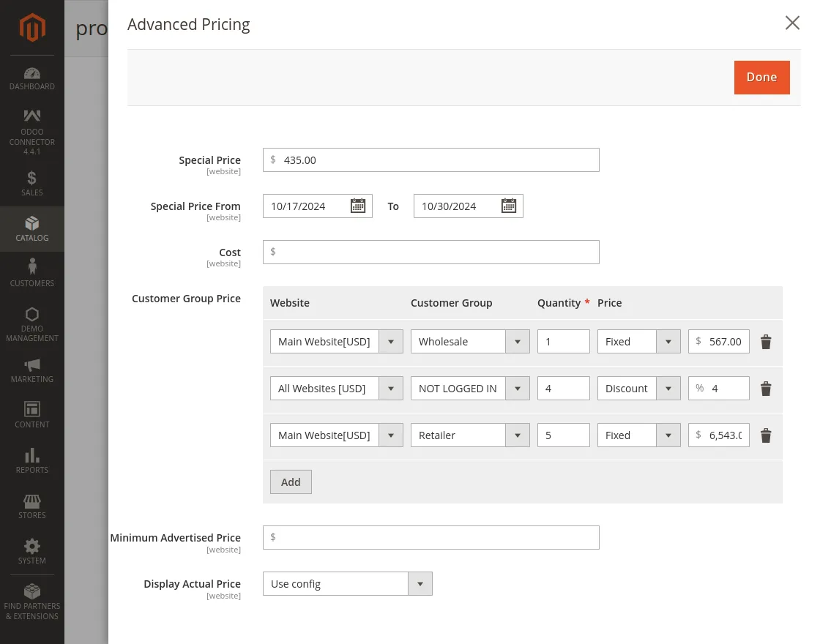
Task: Close the Advanced Pricing panel
Action: (792, 23)
